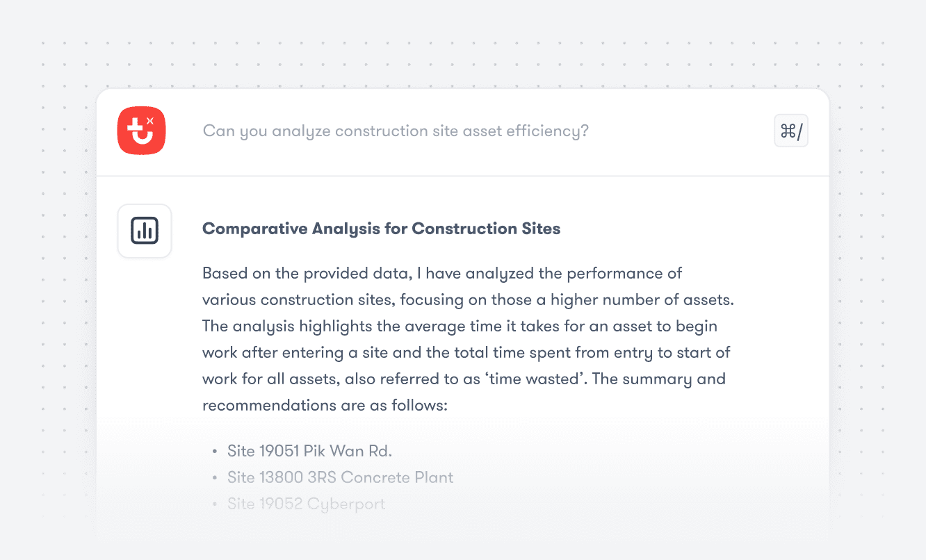
Task: Click the text "recommendations are as follows:"
Action: [x=324, y=405]
